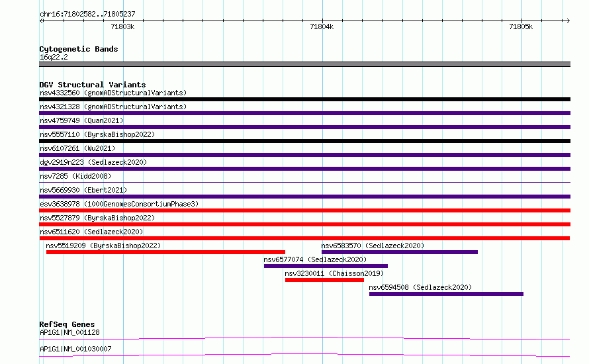The height and width of the screenshot is (364, 589).
Task: Click the ruler's right arrow end
Action: click(568, 21)
